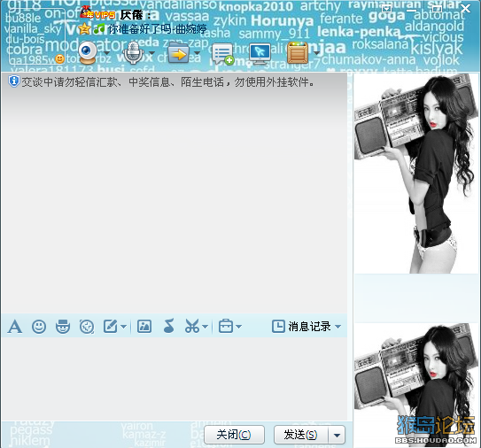Expand screenshot options dropdown arrow

(x=206, y=327)
